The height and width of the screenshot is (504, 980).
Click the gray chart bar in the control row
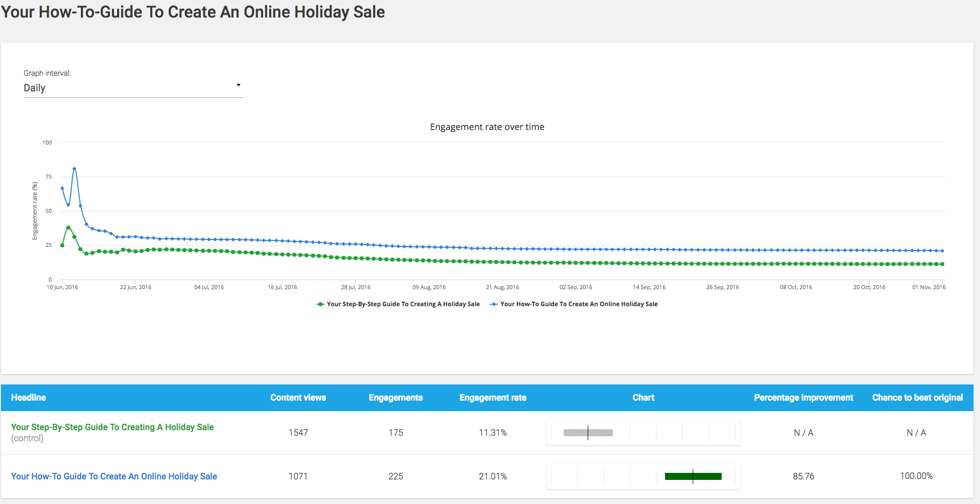tap(588, 432)
